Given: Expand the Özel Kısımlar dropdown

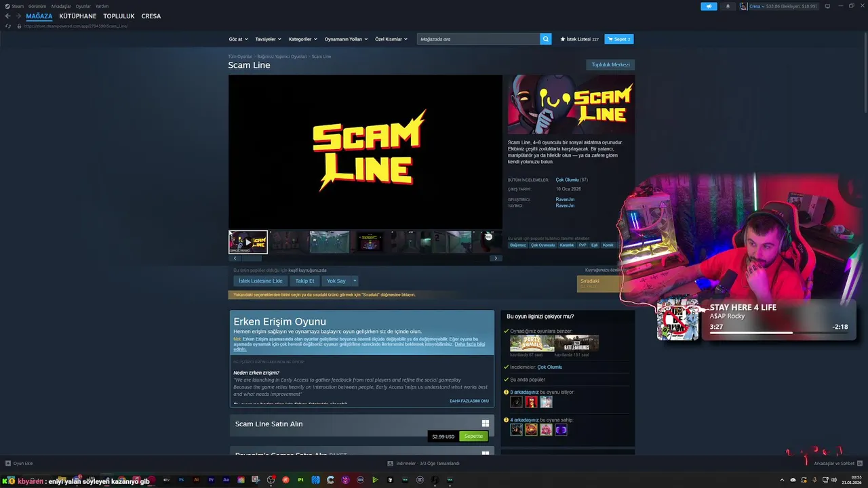Looking at the screenshot, I should point(391,39).
